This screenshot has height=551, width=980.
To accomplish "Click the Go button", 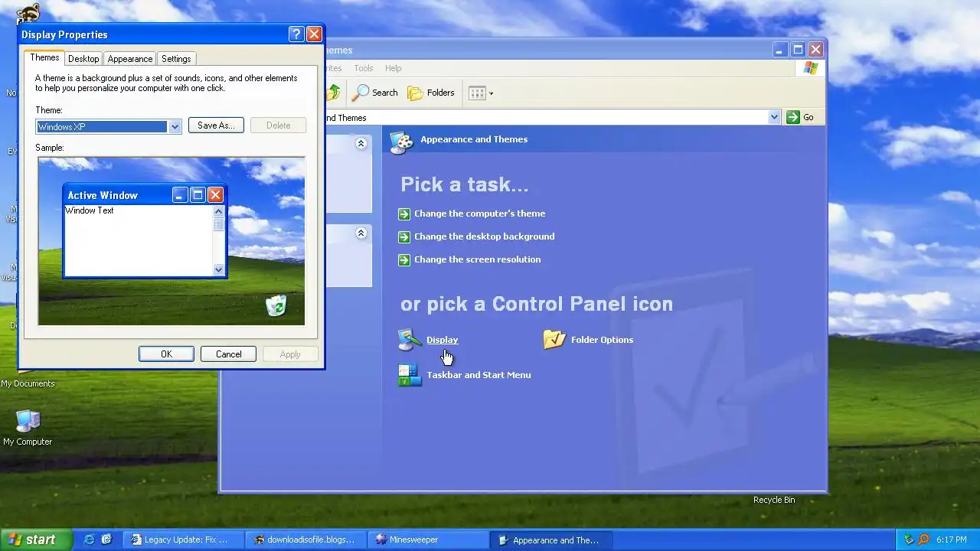I will click(x=801, y=117).
